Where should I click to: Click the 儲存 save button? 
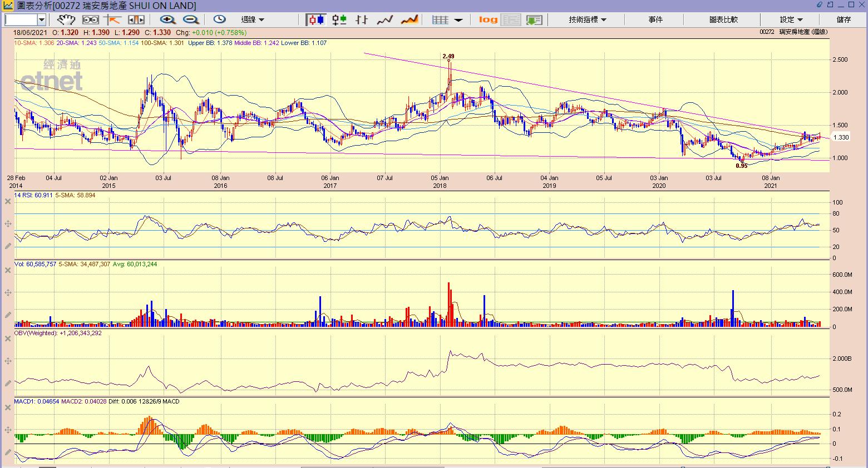click(844, 19)
